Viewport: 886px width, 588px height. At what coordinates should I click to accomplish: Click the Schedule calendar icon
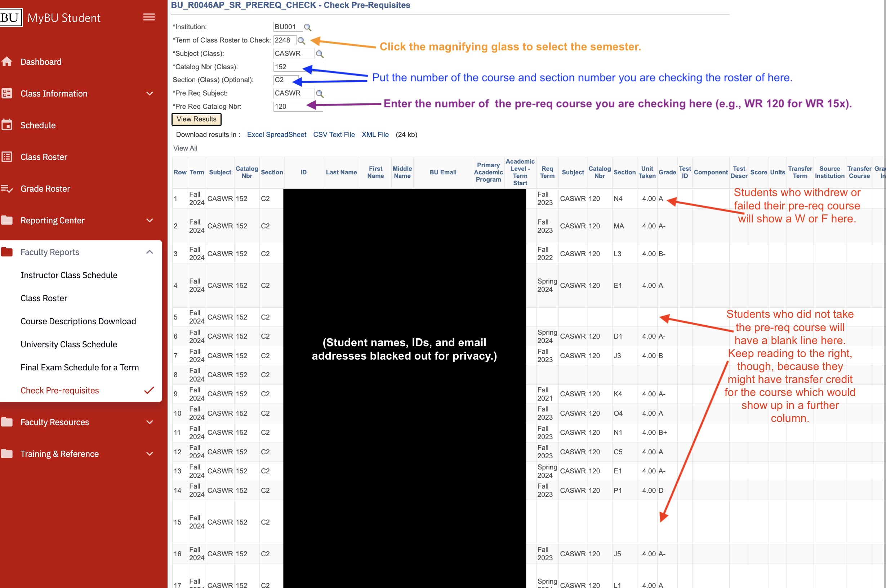(7, 125)
